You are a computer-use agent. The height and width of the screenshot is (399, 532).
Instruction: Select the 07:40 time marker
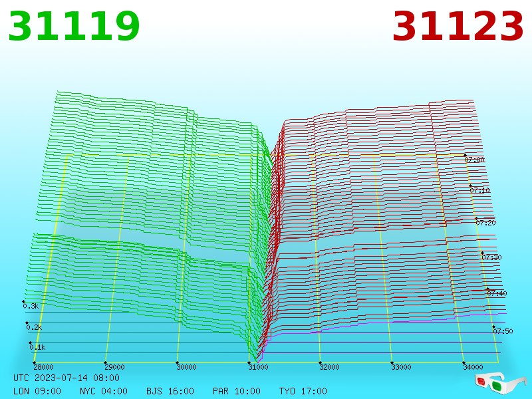[497, 293]
